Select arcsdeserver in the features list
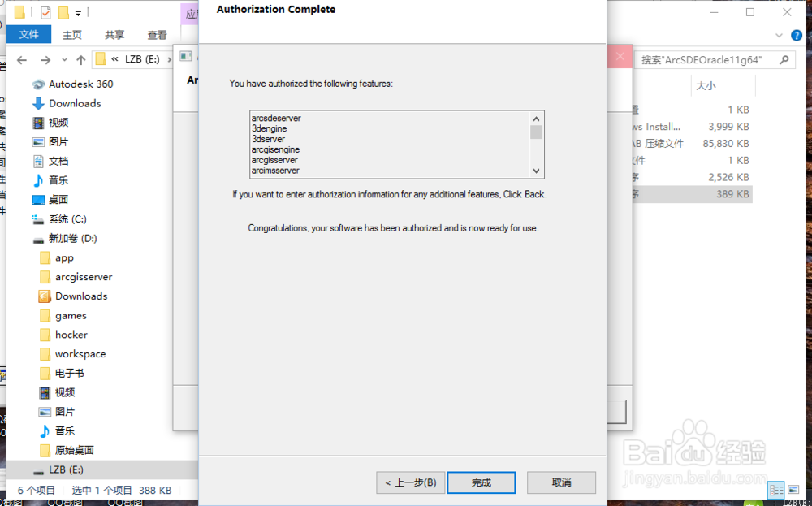This screenshot has height=506, width=812. (276, 118)
